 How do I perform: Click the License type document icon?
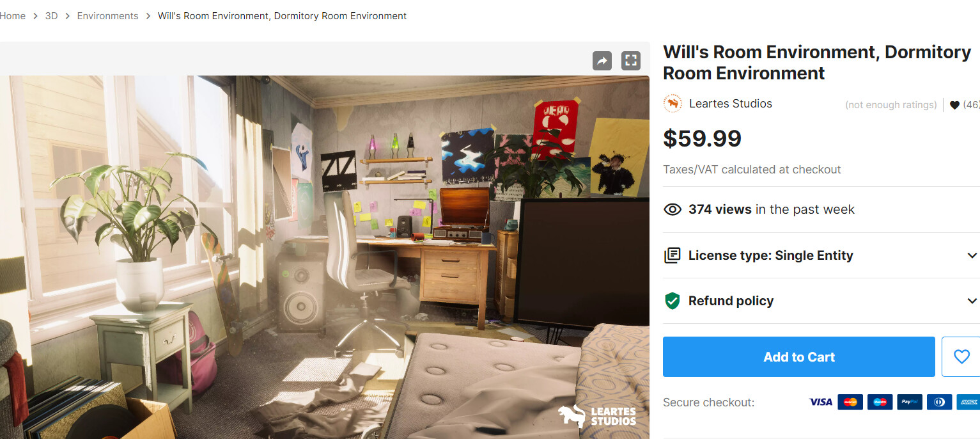pyautogui.click(x=673, y=255)
